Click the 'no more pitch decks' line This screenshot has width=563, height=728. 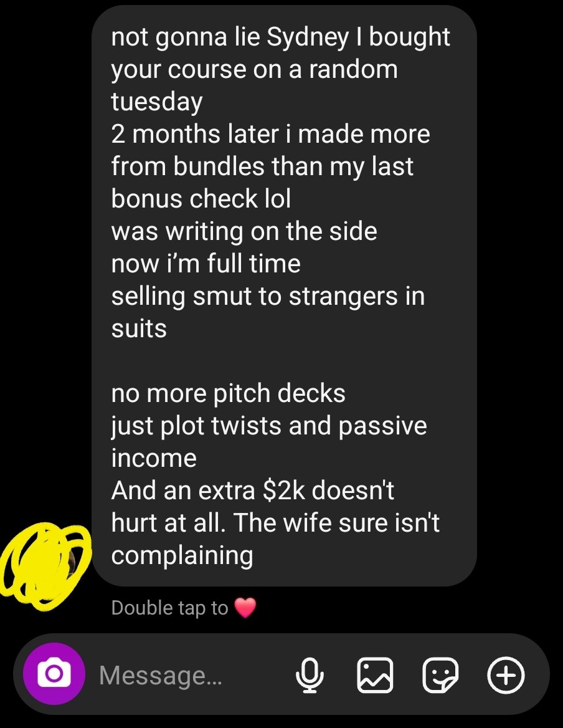[228, 394]
